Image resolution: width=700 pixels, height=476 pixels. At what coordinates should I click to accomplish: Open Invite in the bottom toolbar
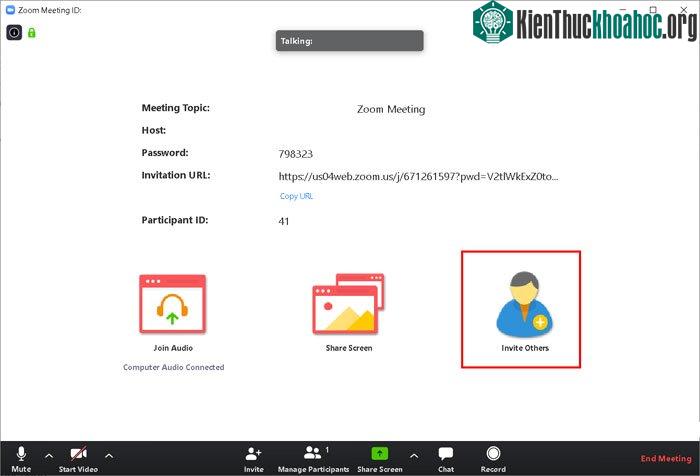click(x=254, y=459)
